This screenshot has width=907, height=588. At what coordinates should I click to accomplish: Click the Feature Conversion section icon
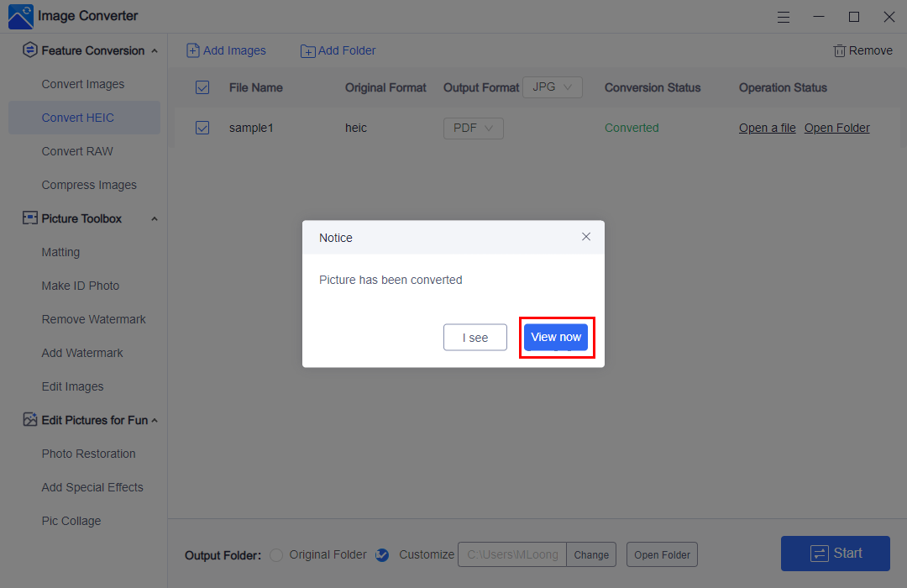(30, 50)
